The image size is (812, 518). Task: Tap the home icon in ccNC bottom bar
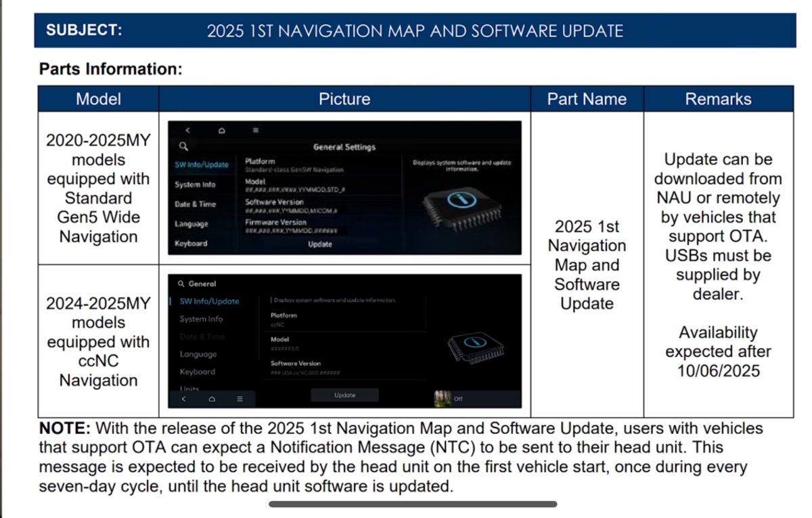(x=211, y=399)
